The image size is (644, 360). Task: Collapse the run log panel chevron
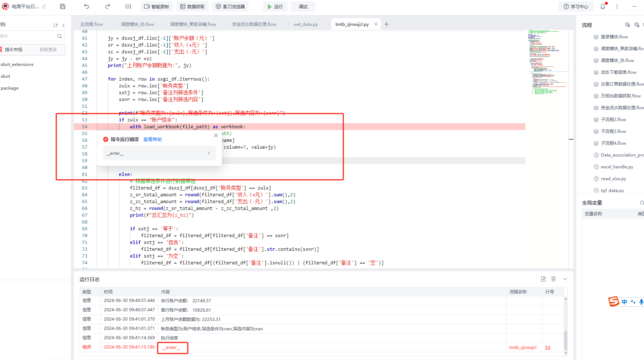(x=565, y=279)
